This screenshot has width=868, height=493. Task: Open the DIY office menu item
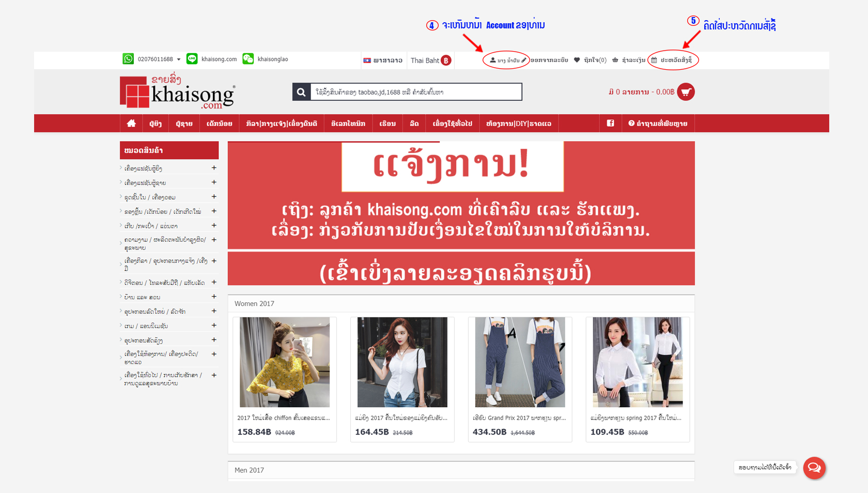pos(519,123)
